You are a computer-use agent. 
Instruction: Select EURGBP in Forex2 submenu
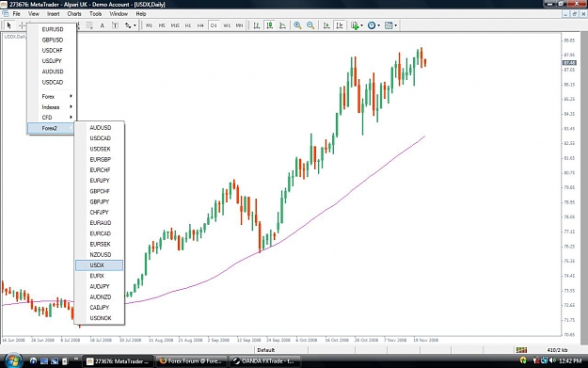pos(100,159)
